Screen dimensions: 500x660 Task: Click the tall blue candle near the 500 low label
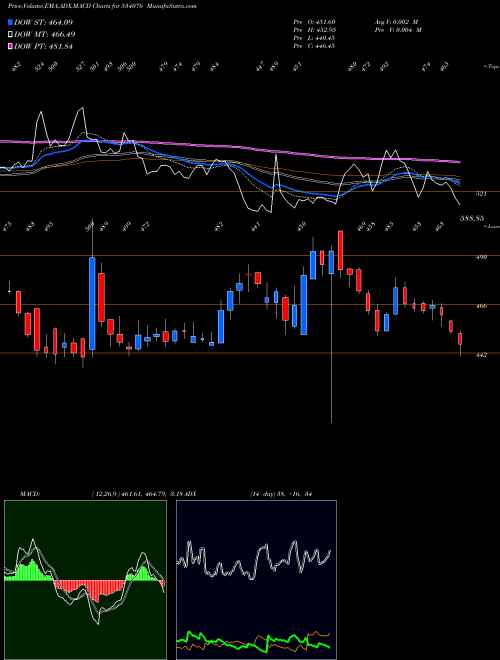92,303
